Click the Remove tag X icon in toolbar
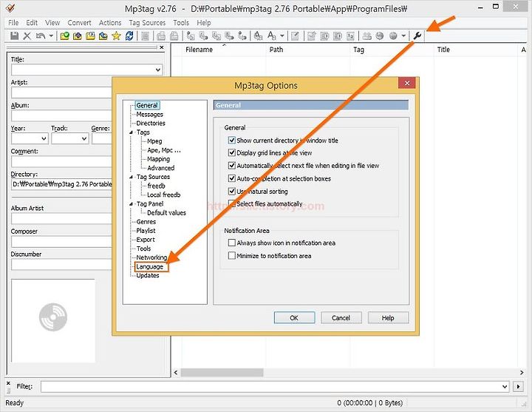The width and height of the screenshot is (532, 412). pyautogui.click(x=27, y=36)
